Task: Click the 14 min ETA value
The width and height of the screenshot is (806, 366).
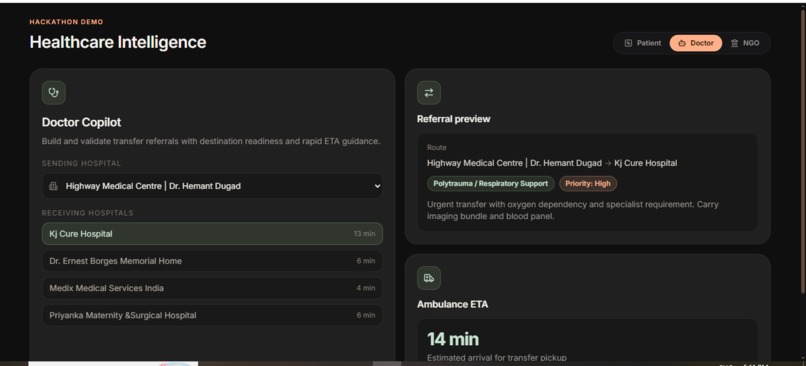Action: pos(452,339)
